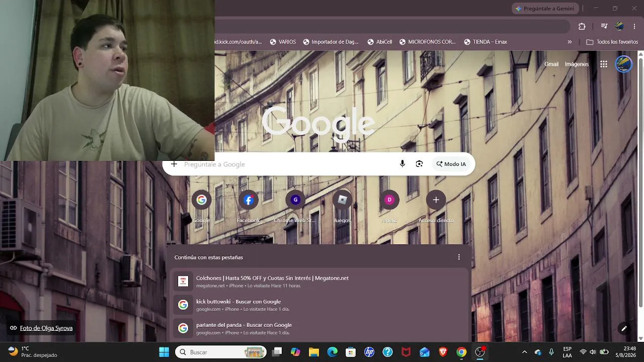Open the MICROFONOS COR... bookmark
The height and width of the screenshot is (362, 644).
[427, 42]
